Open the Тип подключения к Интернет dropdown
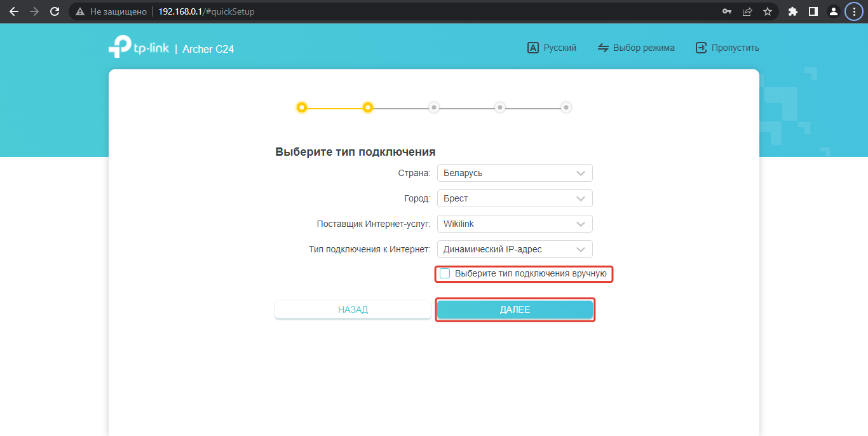This screenshot has width=868, height=436. pyautogui.click(x=515, y=249)
